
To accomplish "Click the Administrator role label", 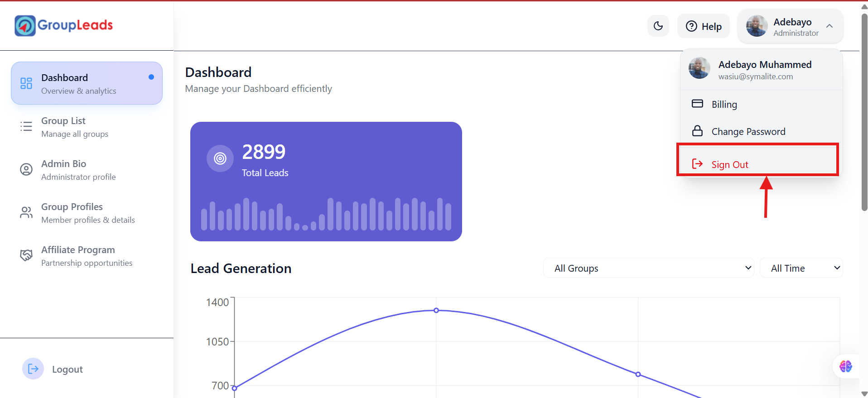I will [796, 33].
